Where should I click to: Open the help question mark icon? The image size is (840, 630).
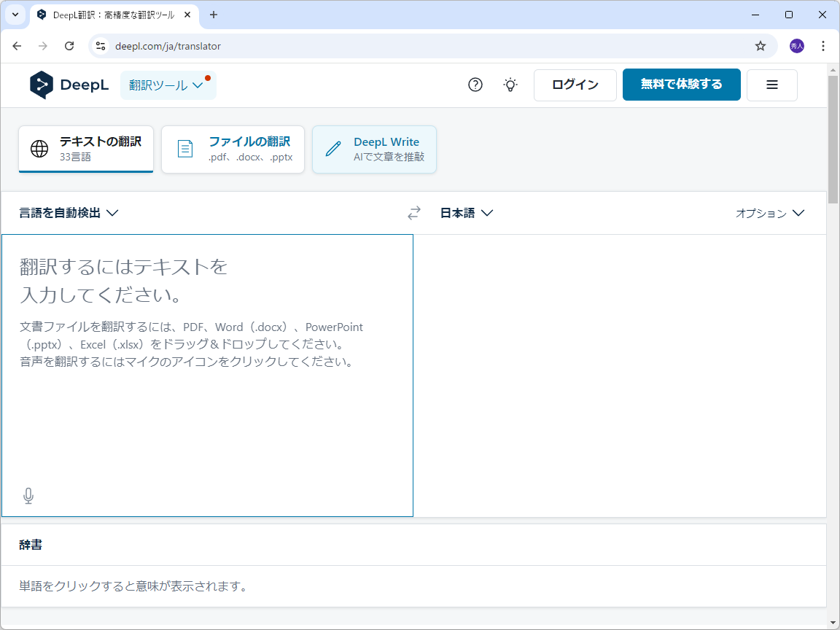[x=475, y=85]
